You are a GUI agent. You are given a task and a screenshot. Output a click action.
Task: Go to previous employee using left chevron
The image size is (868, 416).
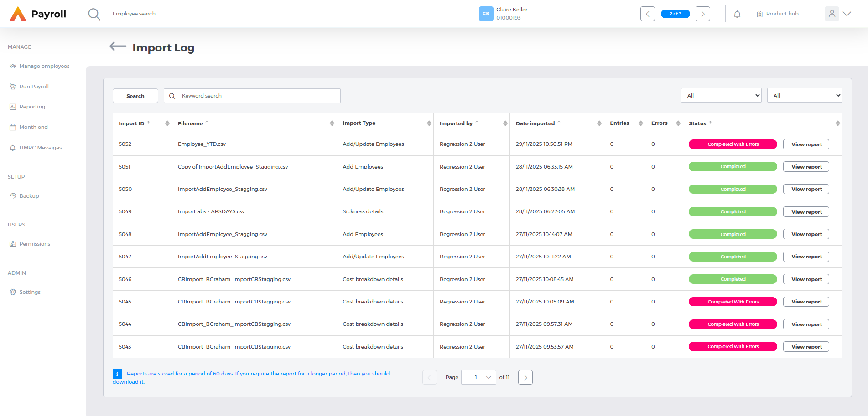[x=647, y=14]
